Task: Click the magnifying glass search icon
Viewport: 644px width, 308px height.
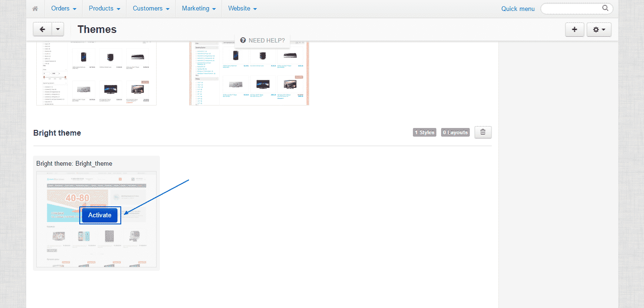Action: coord(605,8)
